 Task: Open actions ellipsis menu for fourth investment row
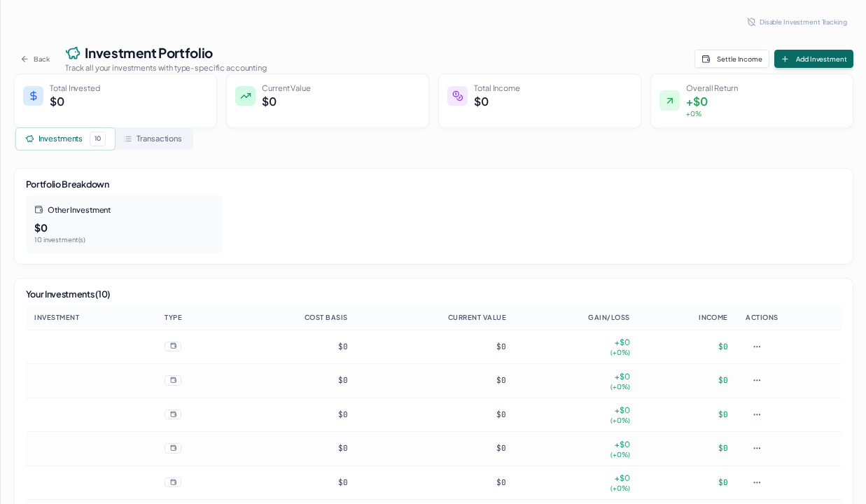[x=757, y=448]
